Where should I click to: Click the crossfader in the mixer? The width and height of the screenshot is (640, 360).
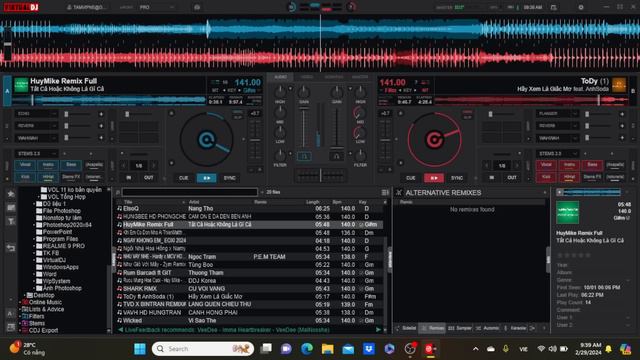[320, 176]
